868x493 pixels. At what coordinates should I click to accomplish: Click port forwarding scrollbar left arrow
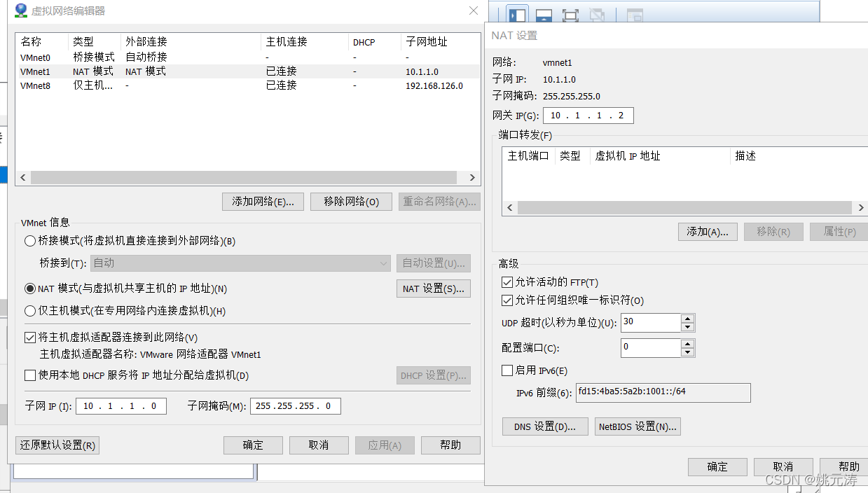tap(510, 208)
